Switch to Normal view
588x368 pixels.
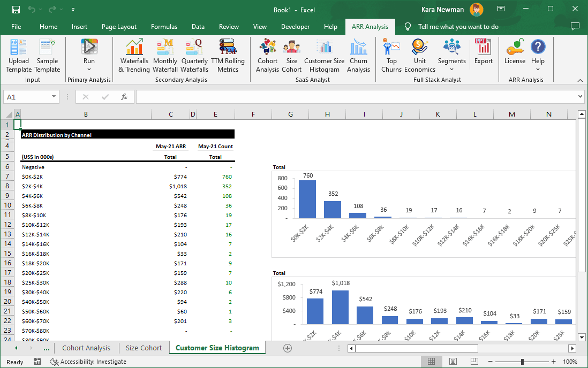click(x=432, y=362)
